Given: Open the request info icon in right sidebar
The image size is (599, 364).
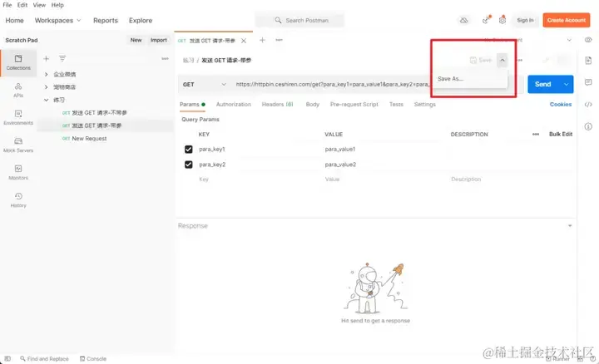Looking at the screenshot, I should [x=588, y=126].
